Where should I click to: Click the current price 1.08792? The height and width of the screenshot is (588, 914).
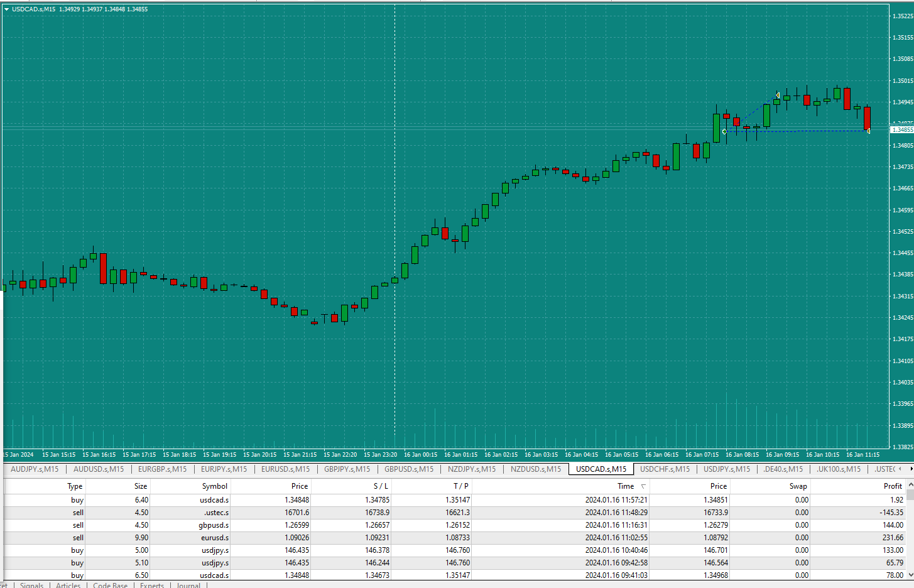(x=715, y=538)
